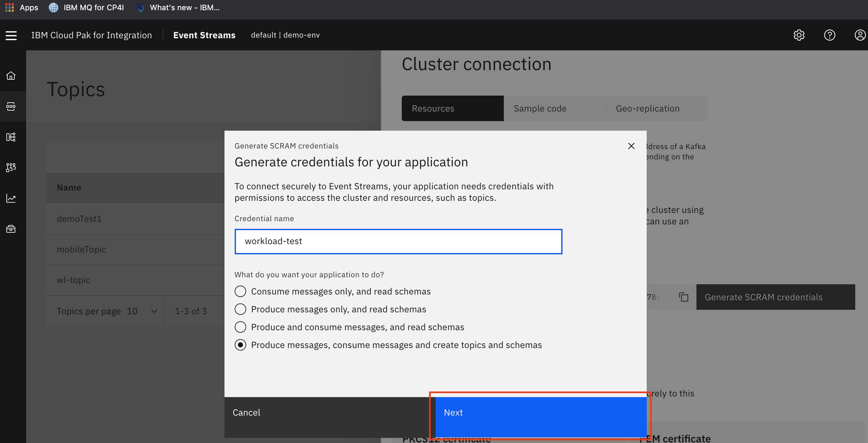The height and width of the screenshot is (443, 868).
Task: Switch to the Geo-replication tab
Action: [657, 108]
